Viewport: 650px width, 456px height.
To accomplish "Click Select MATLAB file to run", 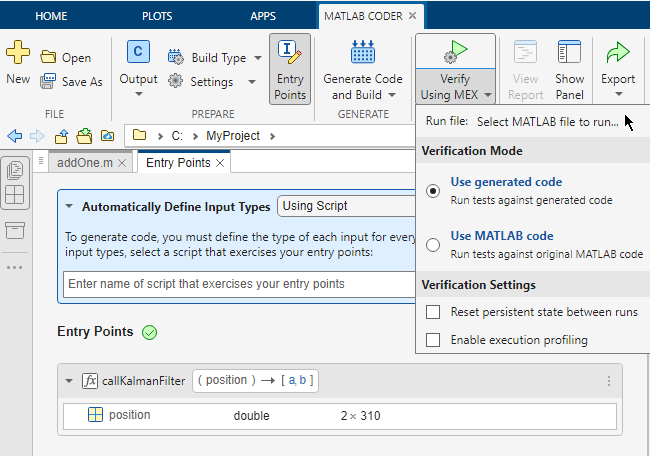I will (x=547, y=121).
